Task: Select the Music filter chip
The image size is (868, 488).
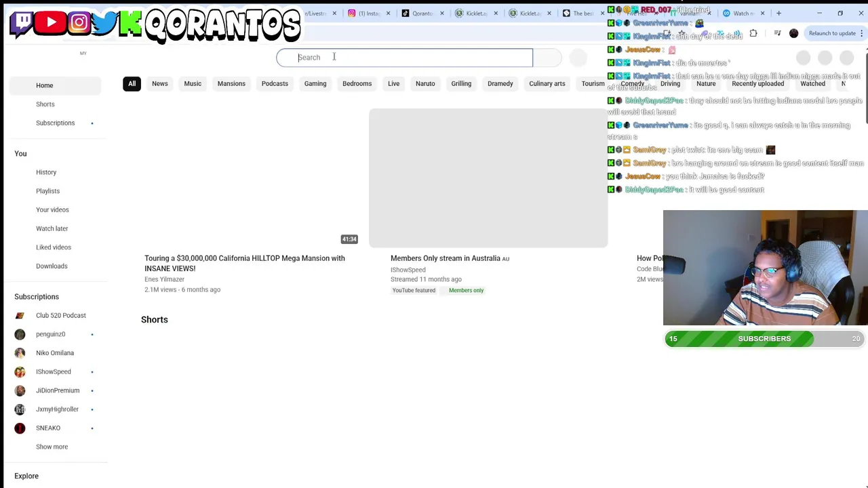Action: [x=193, y=83]
